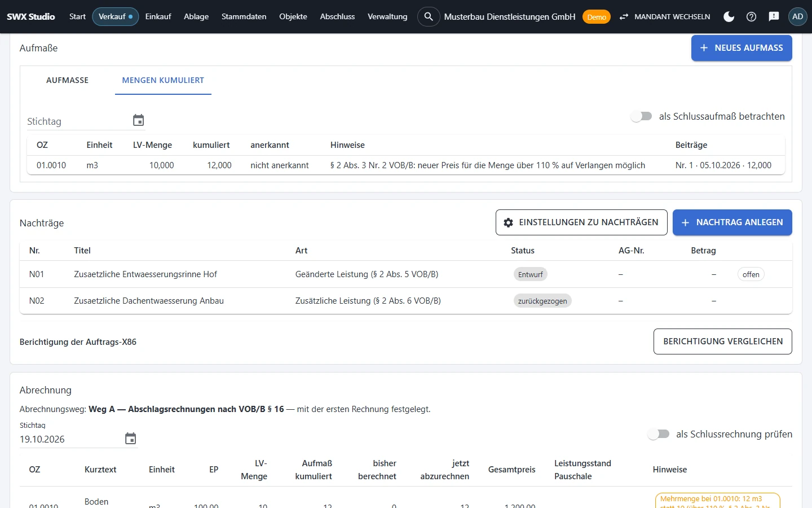The image size is (812, 508).
Task: Open the global search icon
Action: (x=429, y=17)
